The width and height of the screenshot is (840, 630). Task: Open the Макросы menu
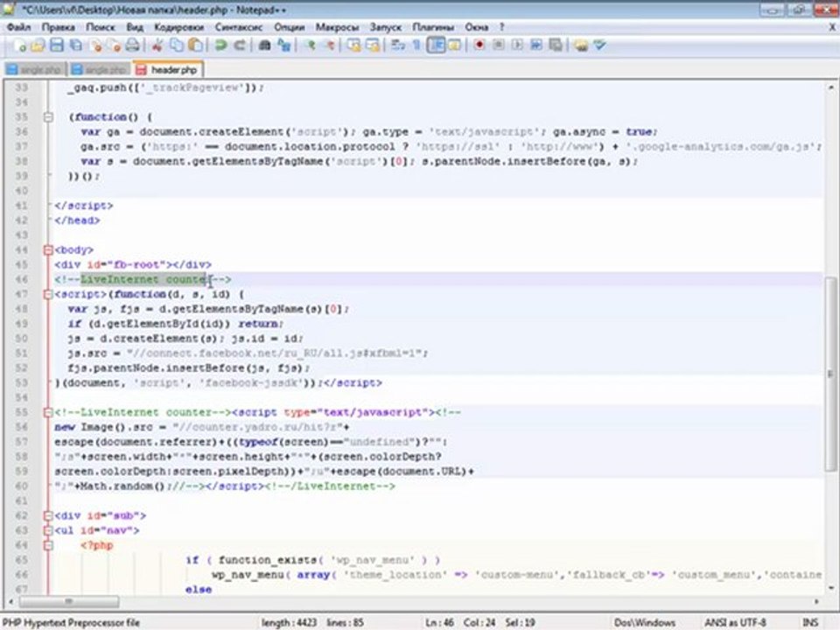click(337, 27)
